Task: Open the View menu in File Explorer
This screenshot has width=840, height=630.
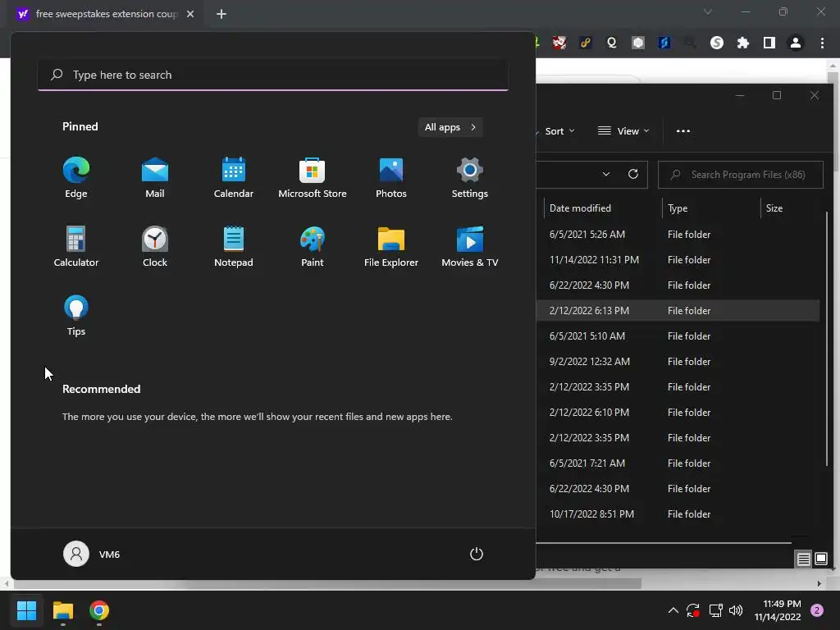Action: [x=623, y=130]
